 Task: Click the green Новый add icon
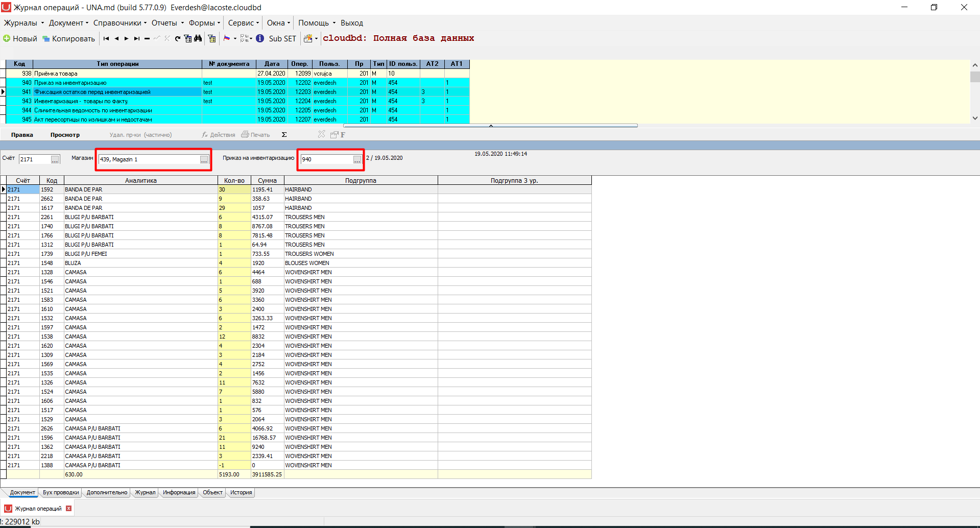7,38
